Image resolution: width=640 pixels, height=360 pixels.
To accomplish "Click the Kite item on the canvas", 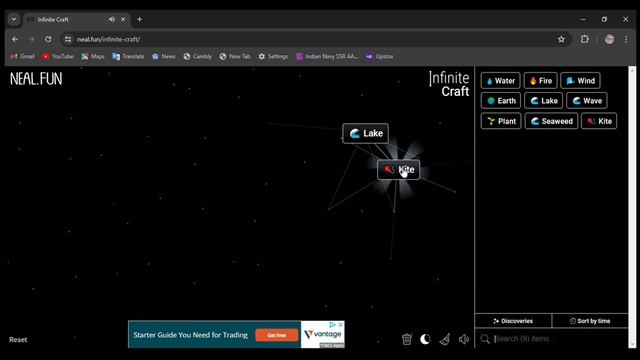I will [x=398, y=170].
